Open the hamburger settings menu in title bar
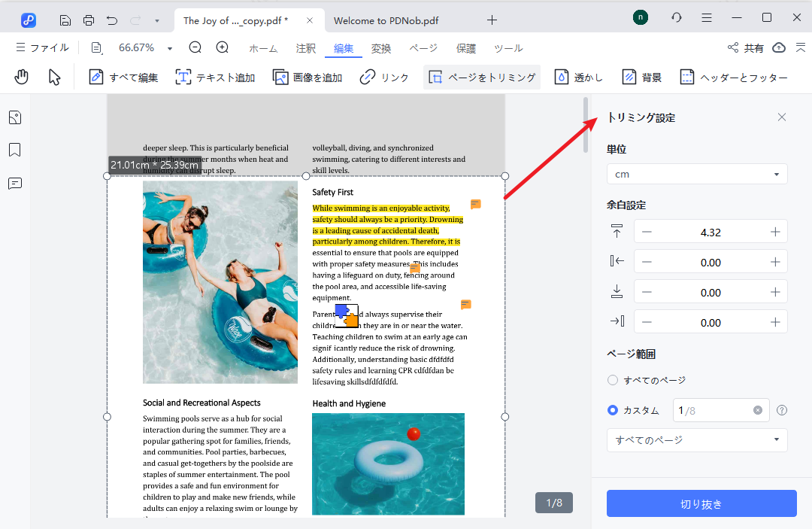812x529 pixels. [707, 17]
